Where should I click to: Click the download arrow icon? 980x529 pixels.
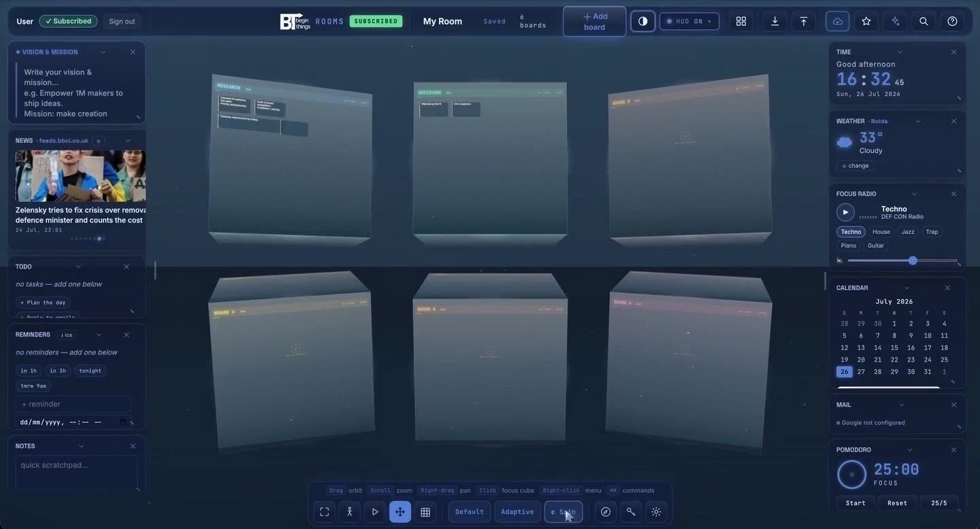(x=774, y=21)
